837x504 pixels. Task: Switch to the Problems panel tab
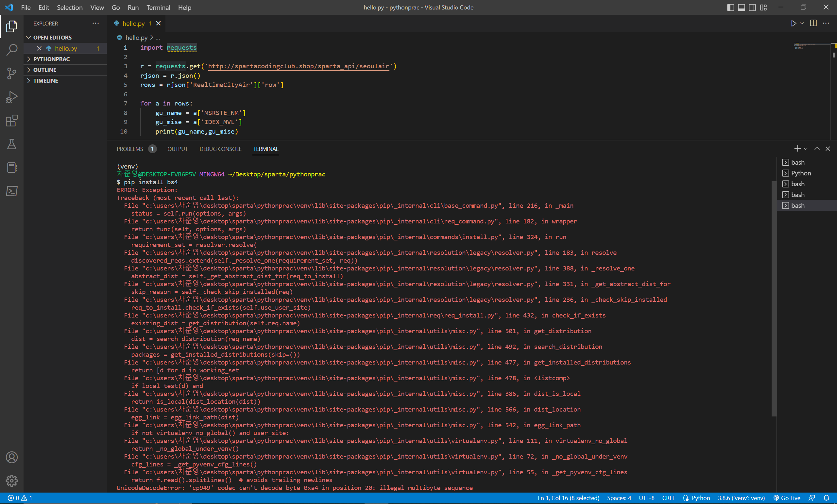(x=136, y=149)
